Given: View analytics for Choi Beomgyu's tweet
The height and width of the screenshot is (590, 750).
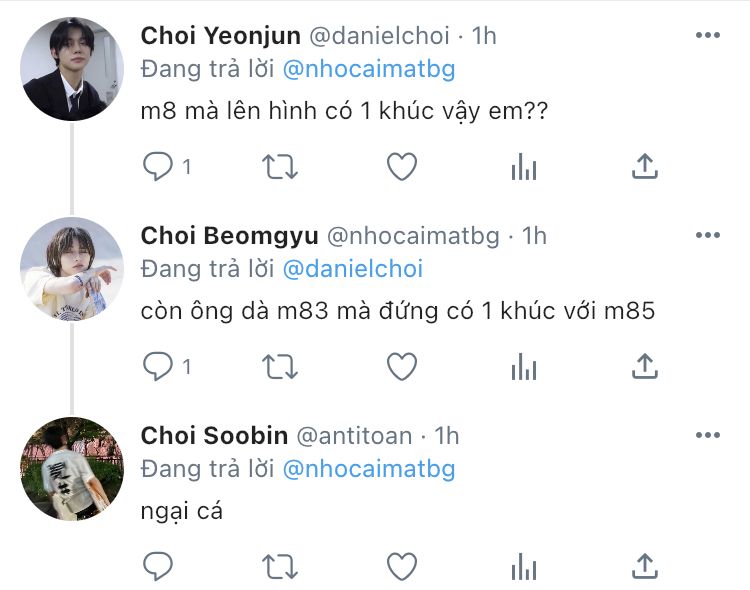Looking at the screenshot, I should point(524,367).
